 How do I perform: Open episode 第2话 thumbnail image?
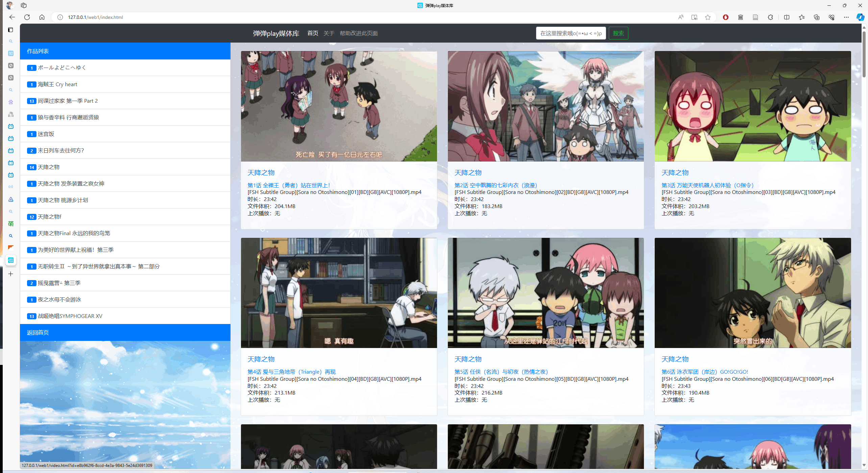(x=546, y=106)
